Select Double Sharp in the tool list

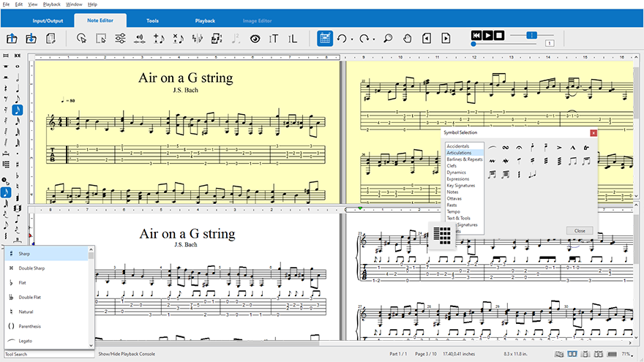(x=46, y=268)
